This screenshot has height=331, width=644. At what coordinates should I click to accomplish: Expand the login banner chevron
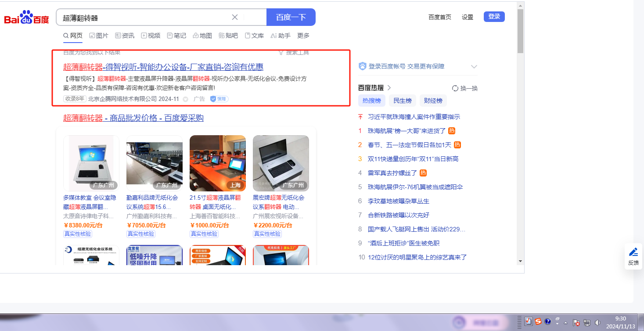pos(474,67)
